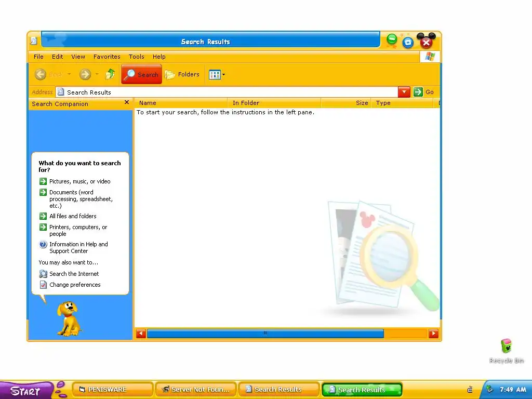Viewport: 532px width, 399px height.
Task: Click Search the Internet
Action: pyautogui.click(x=74, y=274)
